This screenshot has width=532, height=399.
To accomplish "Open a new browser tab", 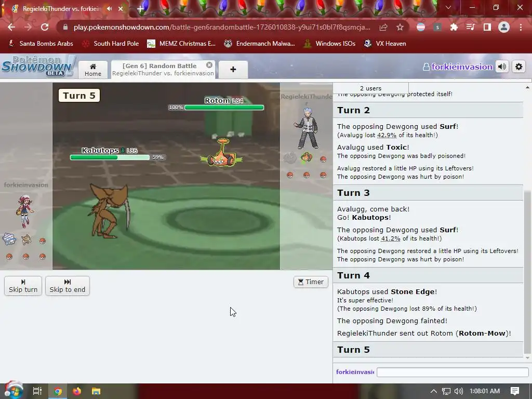I will pos(140,9).
